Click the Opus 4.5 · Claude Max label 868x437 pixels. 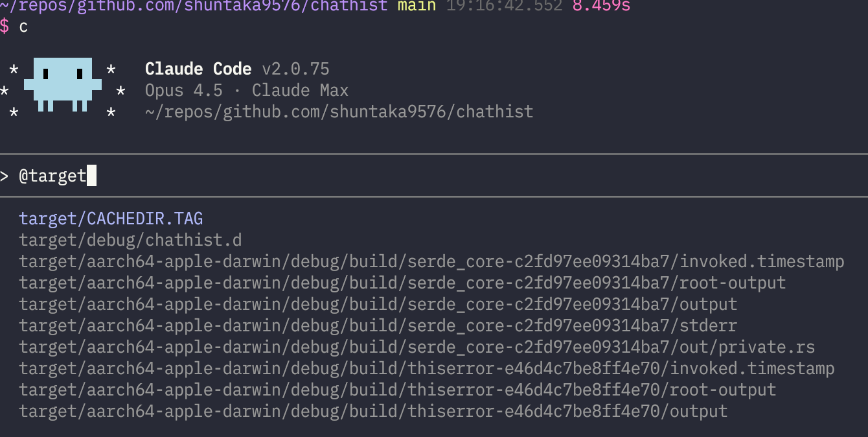(x=247, y=90)
